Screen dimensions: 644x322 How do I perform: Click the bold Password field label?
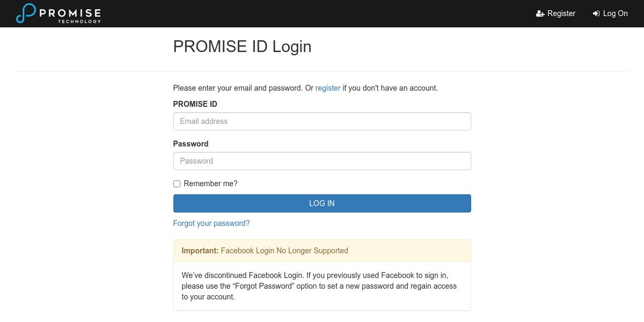coord(191,144)
